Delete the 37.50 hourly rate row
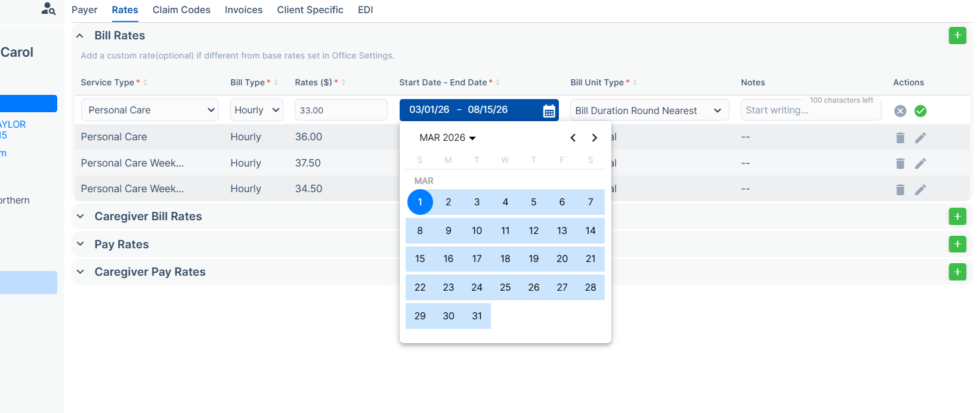 (x=900, y=164)
